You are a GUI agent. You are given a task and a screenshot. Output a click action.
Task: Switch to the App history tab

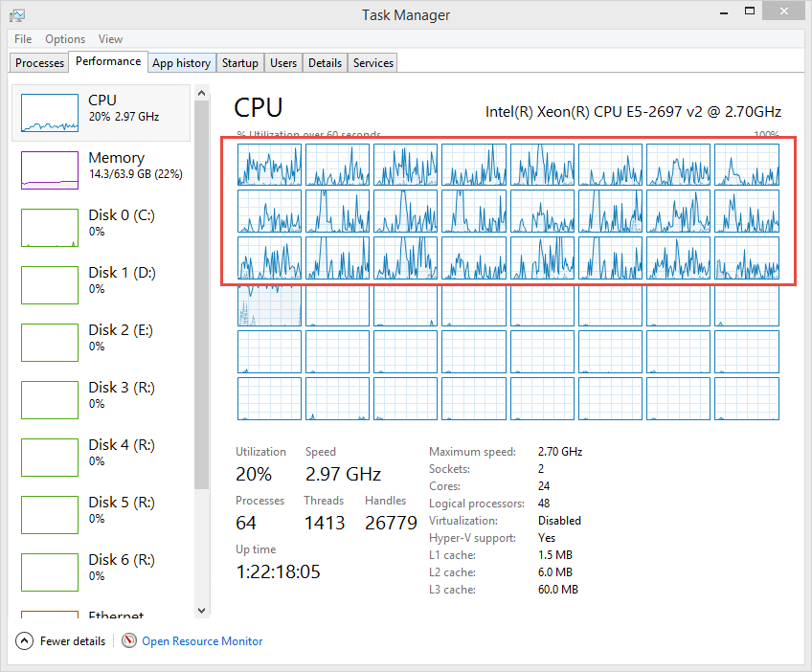pyautogui.click(x=181, y=63)
